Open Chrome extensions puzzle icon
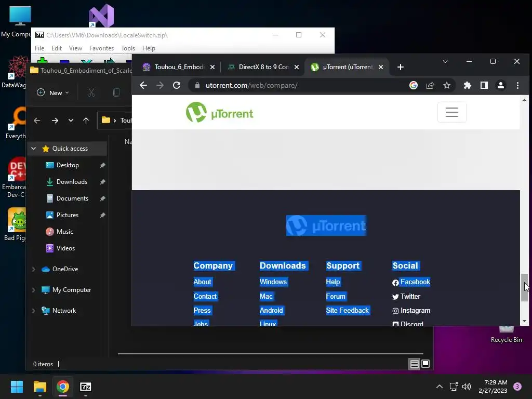Image resolution: width=532 pixels, height=399 pixels. (x=468, y=85)
